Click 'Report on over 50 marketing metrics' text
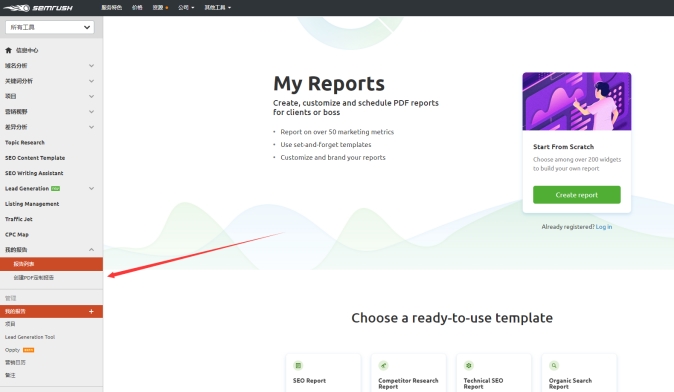The height and width of the screenshot is (392, 674). coord(337,132)
